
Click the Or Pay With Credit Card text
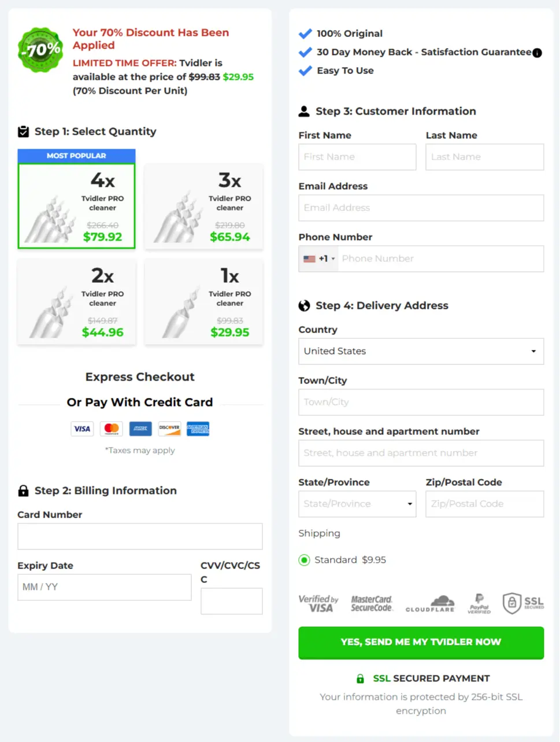(x=140, y=403)
